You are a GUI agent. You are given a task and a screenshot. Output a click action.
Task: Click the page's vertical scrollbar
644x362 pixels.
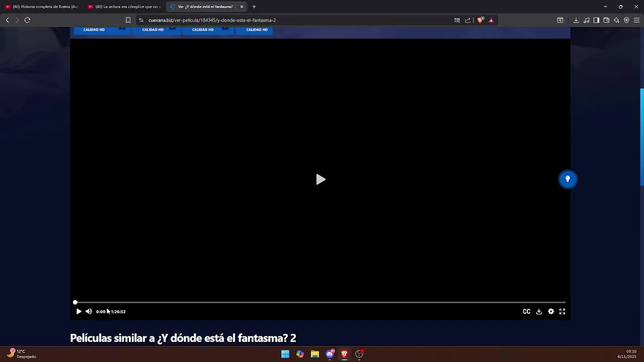[x=642, y=137]
